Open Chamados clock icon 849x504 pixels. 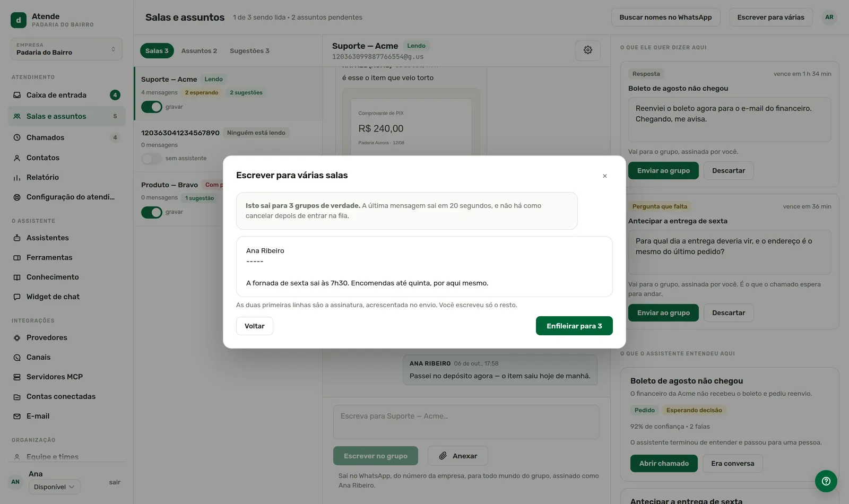[x=17, y=137]
